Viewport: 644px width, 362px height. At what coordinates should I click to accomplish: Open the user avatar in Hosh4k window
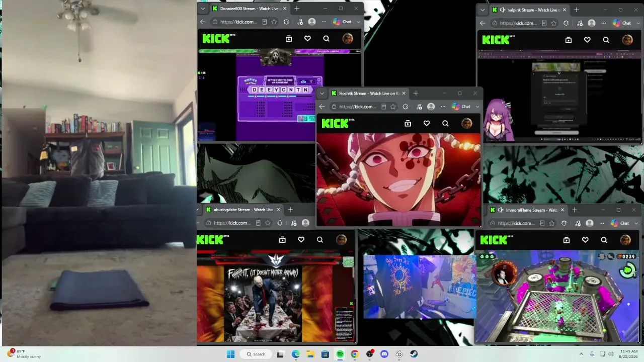coord(466,123)
